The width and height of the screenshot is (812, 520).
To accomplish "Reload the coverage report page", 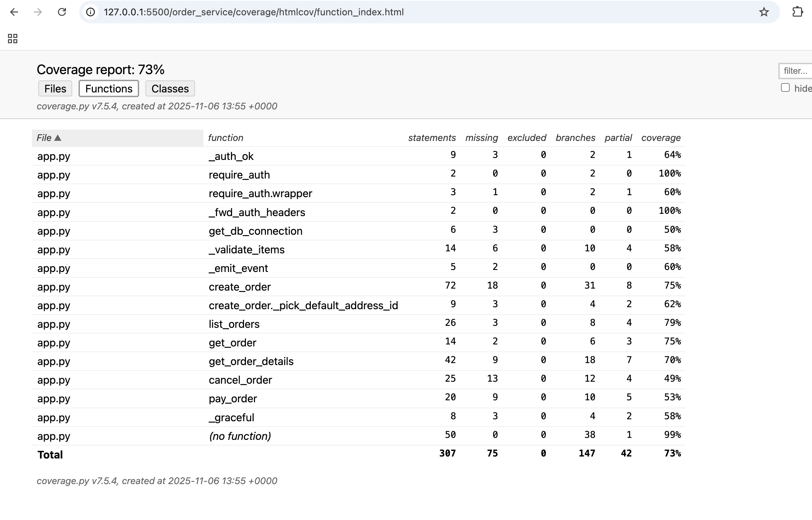I will click(x=62, y=12).
